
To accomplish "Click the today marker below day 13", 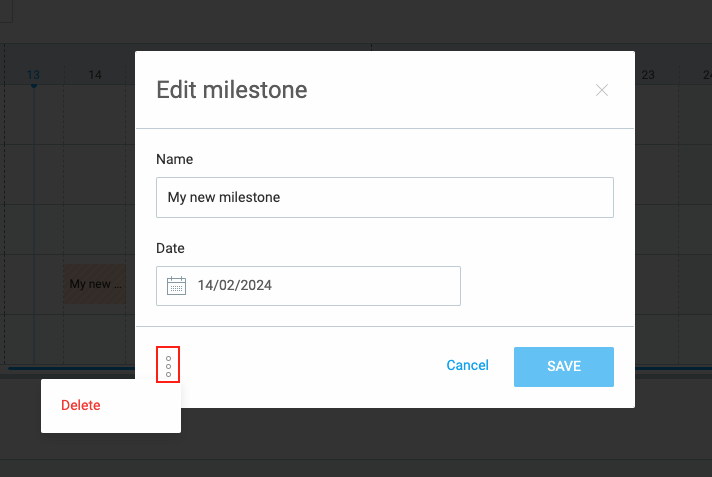I will tap(33, 86).
